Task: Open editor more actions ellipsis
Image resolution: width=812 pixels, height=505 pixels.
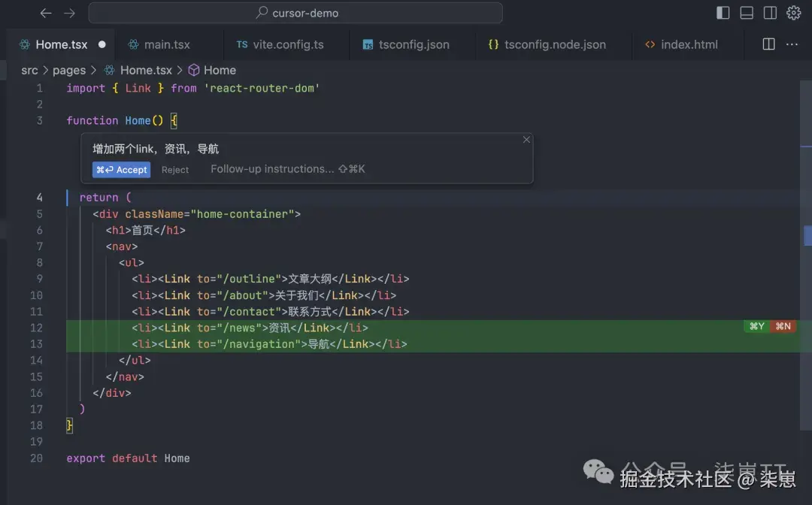Action: (792, 44)
